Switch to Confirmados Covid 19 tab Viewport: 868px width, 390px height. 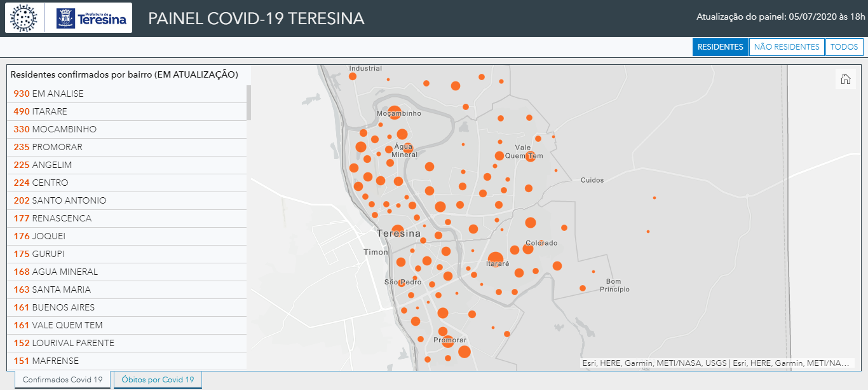click(62, 380)
